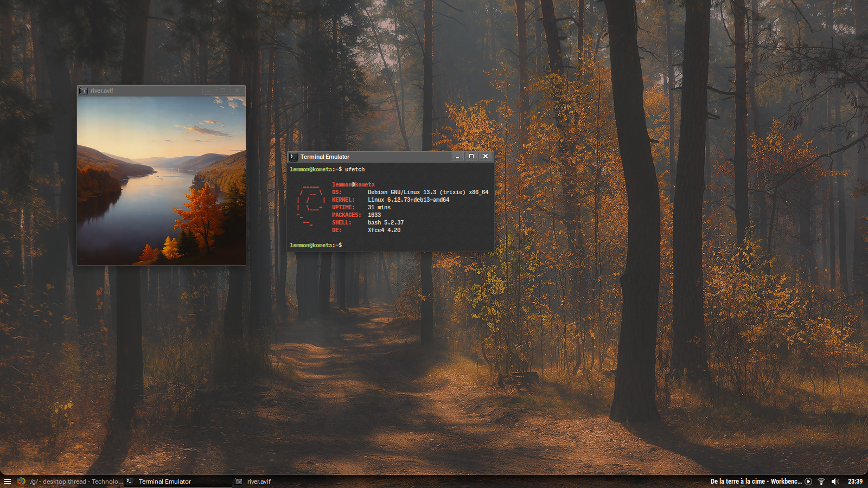Click the red 'lemmon@kometa' header in ufetch output

pyautogui.click(x=353, y=185)
